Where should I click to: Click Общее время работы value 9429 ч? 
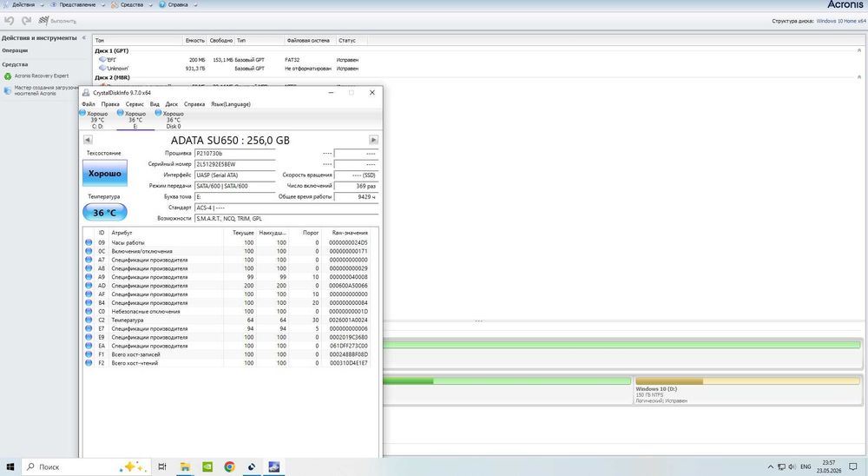click(356, 196)
